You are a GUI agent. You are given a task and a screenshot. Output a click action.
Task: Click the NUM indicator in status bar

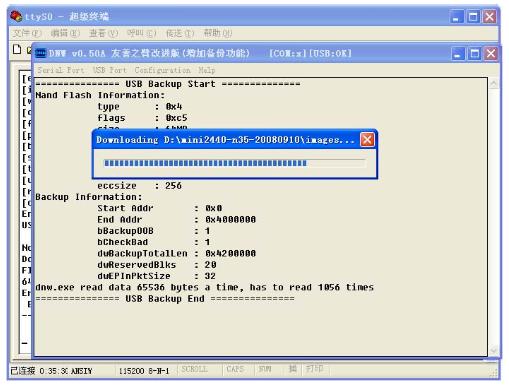[265, 369]
